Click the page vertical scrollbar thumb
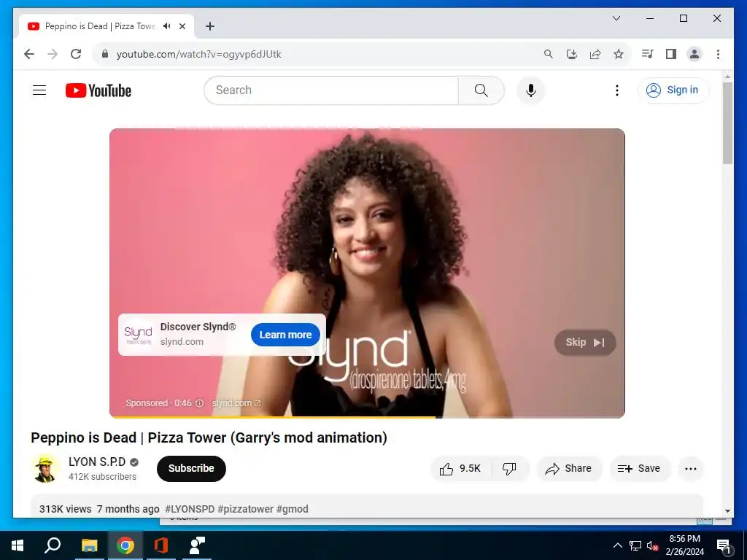The image size is (747, 560). (x=727, y=122)
